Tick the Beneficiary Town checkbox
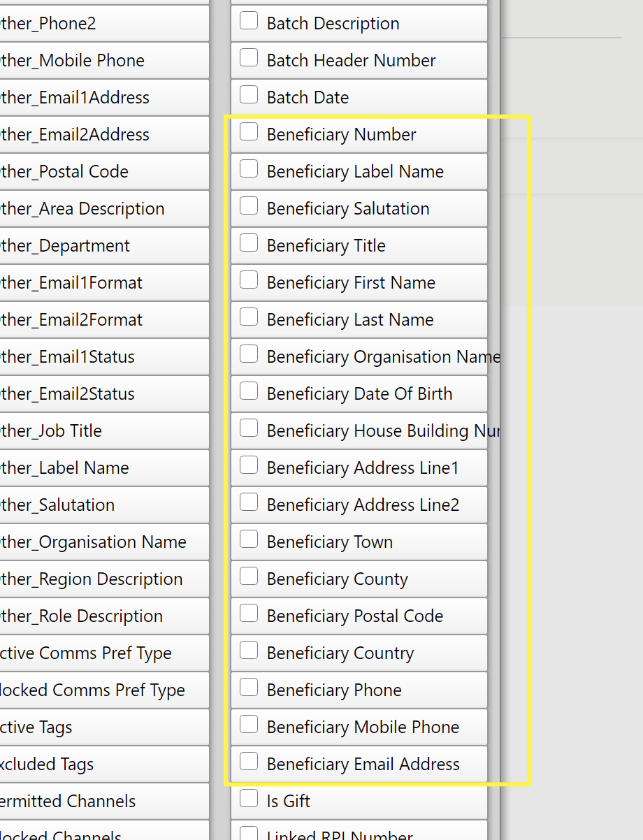Viewport: 643px width, 840px height. point(249,540)
